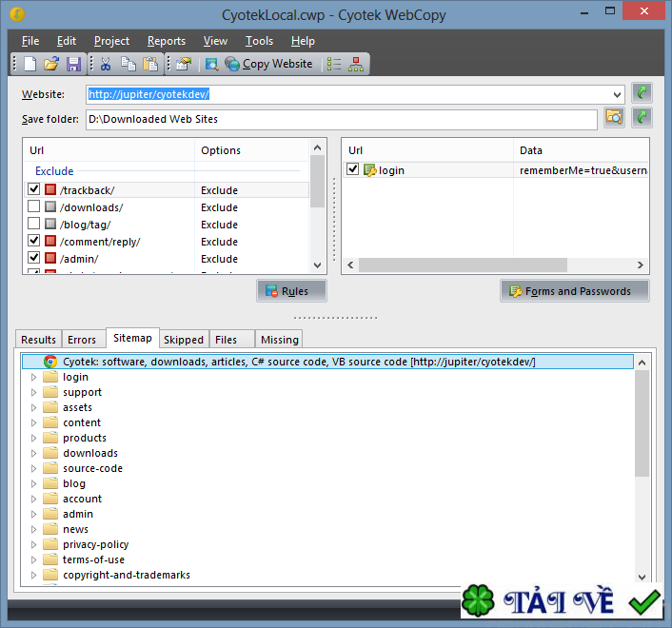This screenshot has height=628, width=672.
Task: Expand the products folder in sitemap
Action: 34,438
